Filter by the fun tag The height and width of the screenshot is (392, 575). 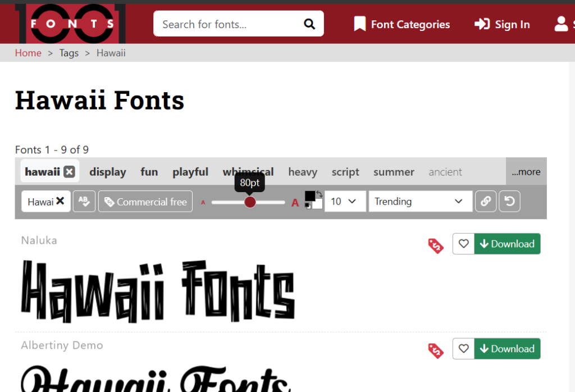[x=149, y=172]
